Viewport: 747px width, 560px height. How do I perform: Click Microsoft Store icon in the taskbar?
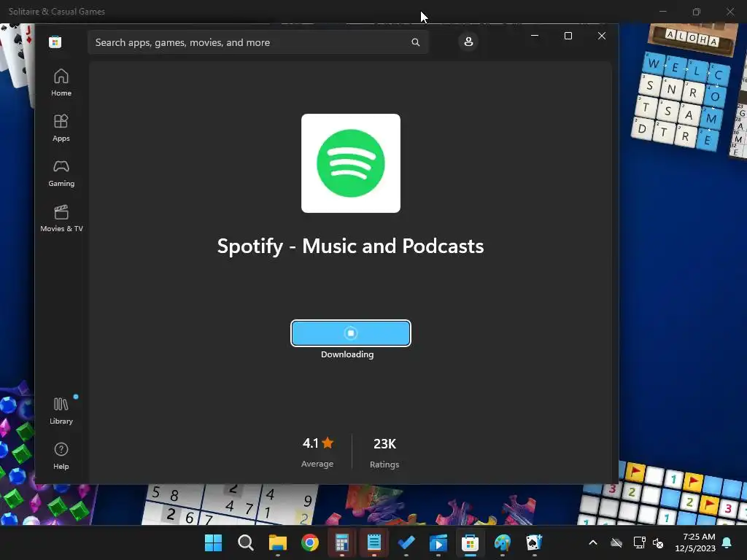click(471, 542)
